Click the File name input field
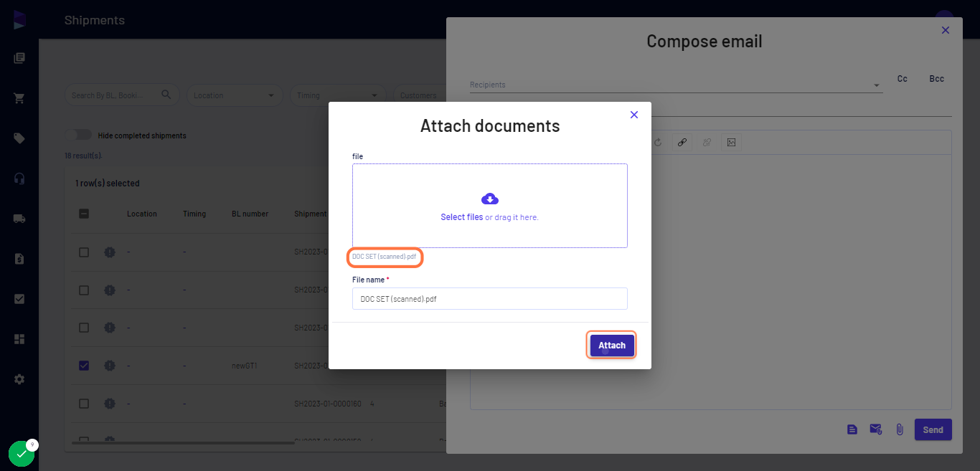The width and height of the screenshot is (980, 471). point(490,299)
